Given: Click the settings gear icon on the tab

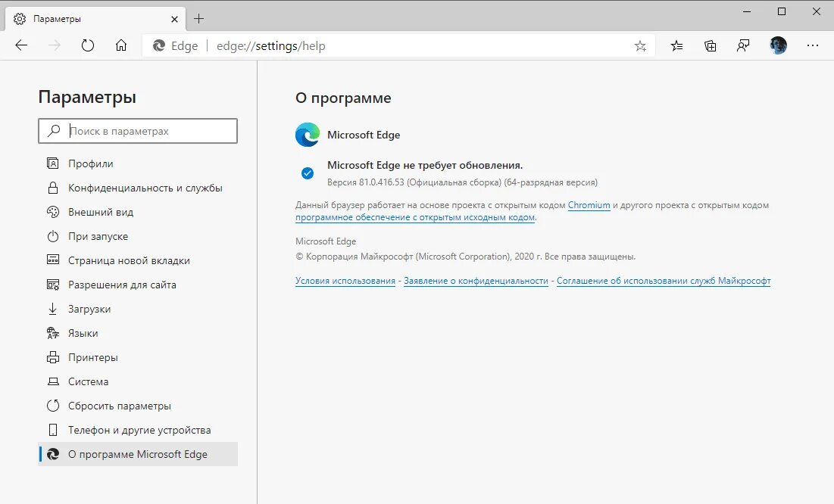Looking at the screenshot, I should [x=20, y=19].
